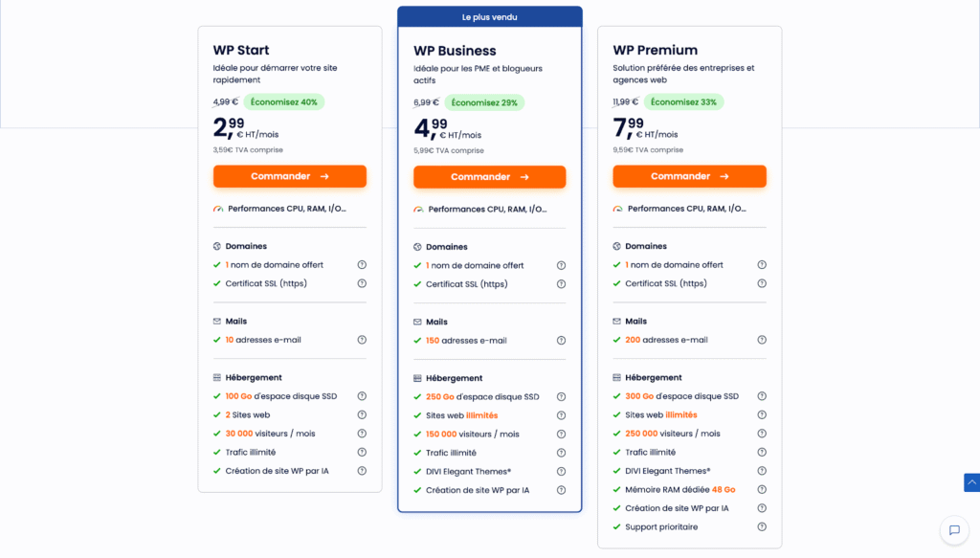This screenshot has width=980, height=558.
Task: Open the chat widget icon
Action: [x=954, y=530]
